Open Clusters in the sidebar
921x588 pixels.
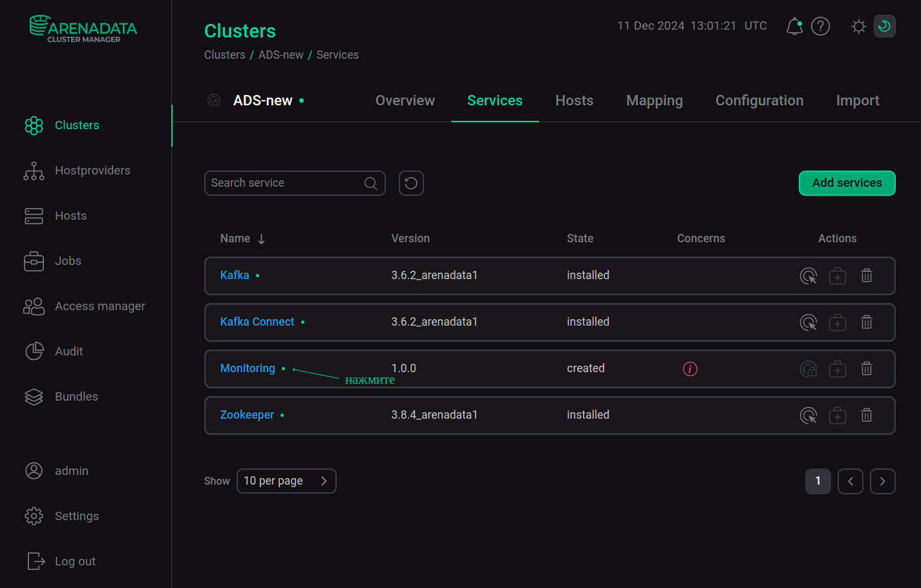pyautogui.click(x=77, y=125)
